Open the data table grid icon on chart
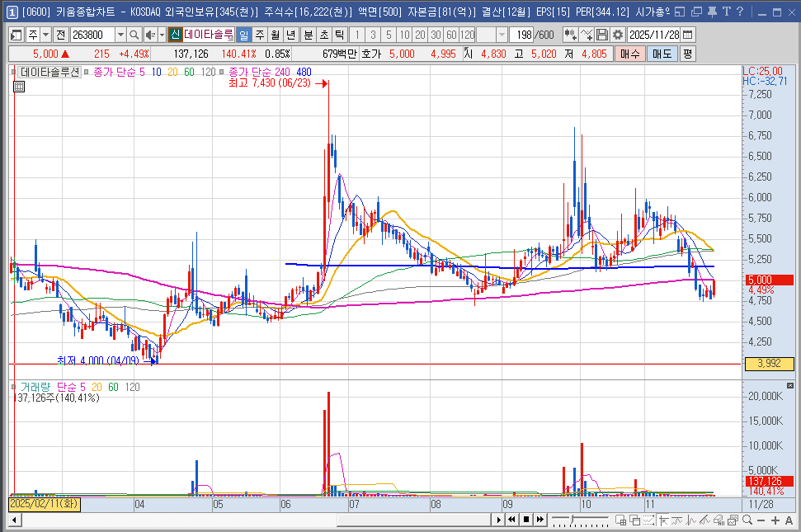The height and width of the screenshot is (532, 801). pyautogui.click(x=19, y=87)
